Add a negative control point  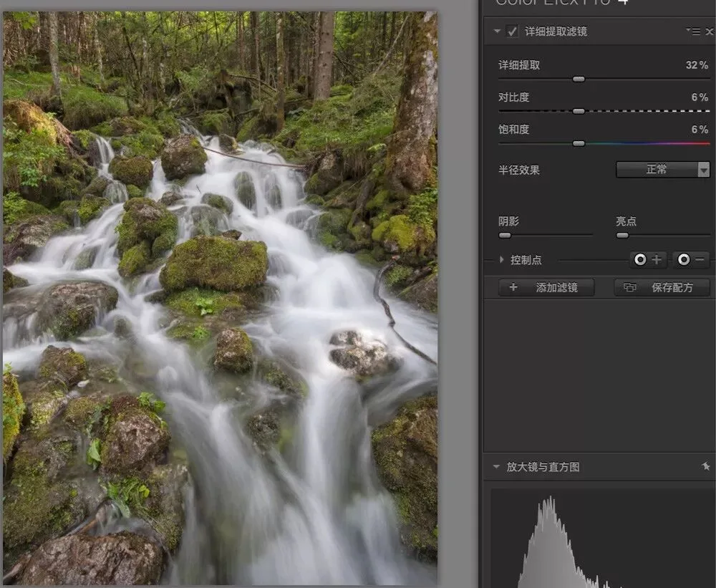[692, 259]
